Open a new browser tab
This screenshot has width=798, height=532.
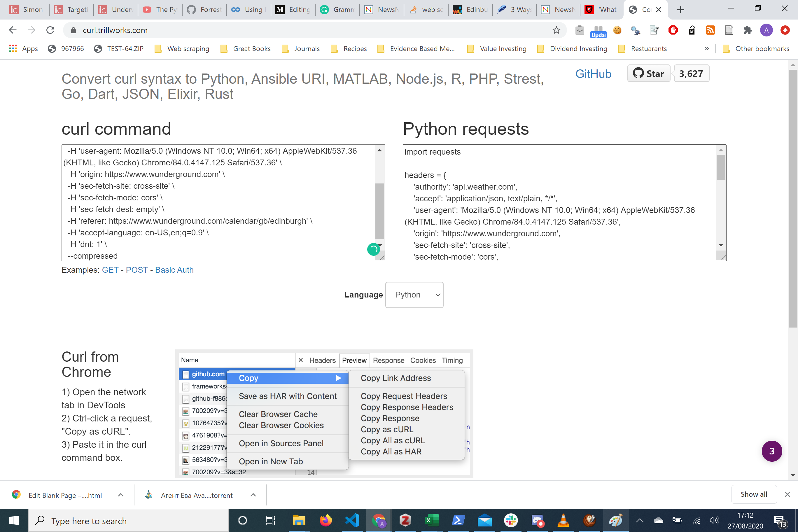(681, 10)
